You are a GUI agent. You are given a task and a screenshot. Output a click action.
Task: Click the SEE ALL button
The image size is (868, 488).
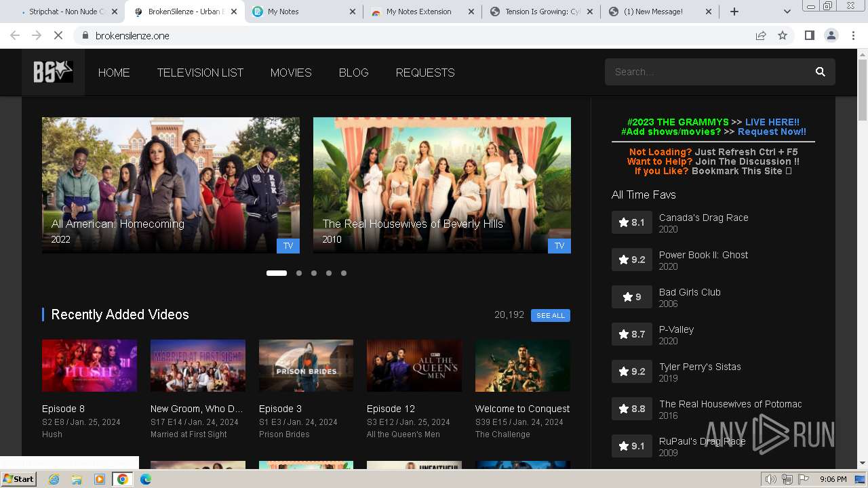coord(551,315)
